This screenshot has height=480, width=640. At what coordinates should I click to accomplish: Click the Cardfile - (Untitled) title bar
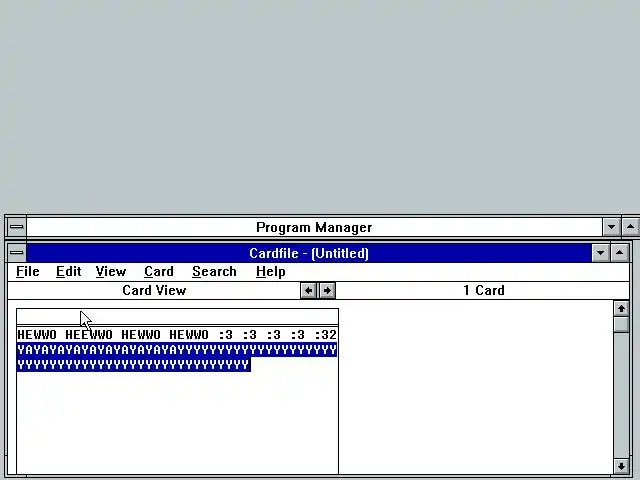pyautogui.click(x=309, y=253)
